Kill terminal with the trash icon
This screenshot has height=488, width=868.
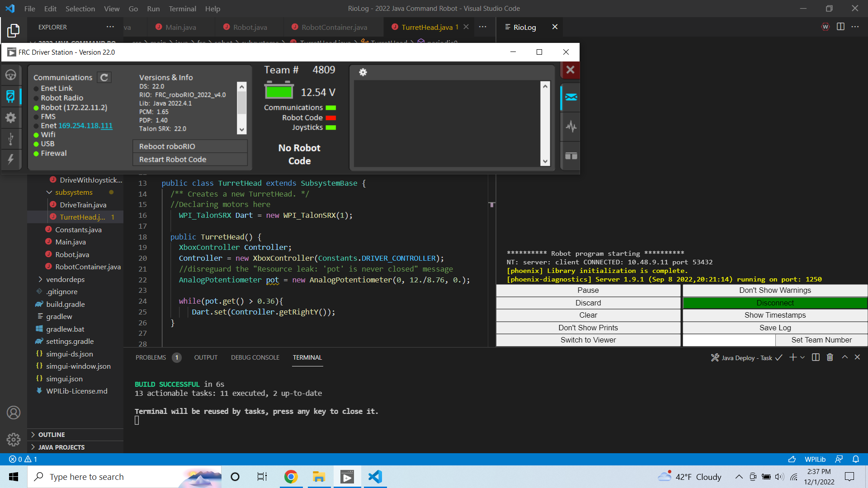830,357
